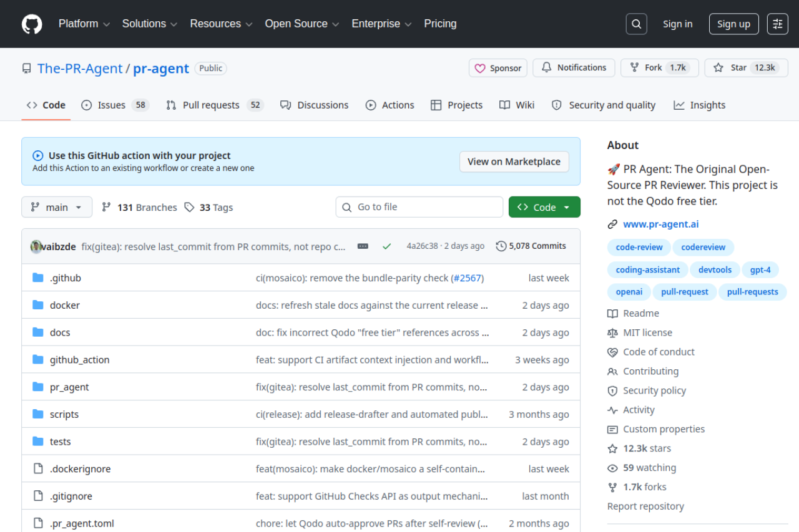This screenshot has height=532, width=799.
Task: Click the Star 12.3k button
Action: click(746, 68)
